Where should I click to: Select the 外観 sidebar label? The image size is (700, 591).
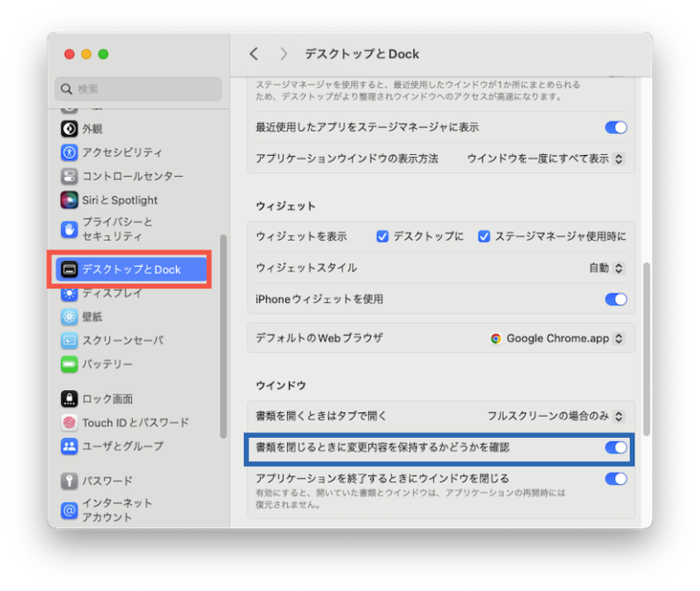(x=92, y=129)
